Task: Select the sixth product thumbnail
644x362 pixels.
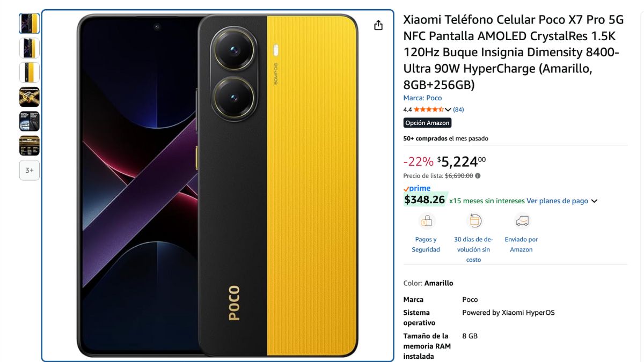Action: click(30, 146)
